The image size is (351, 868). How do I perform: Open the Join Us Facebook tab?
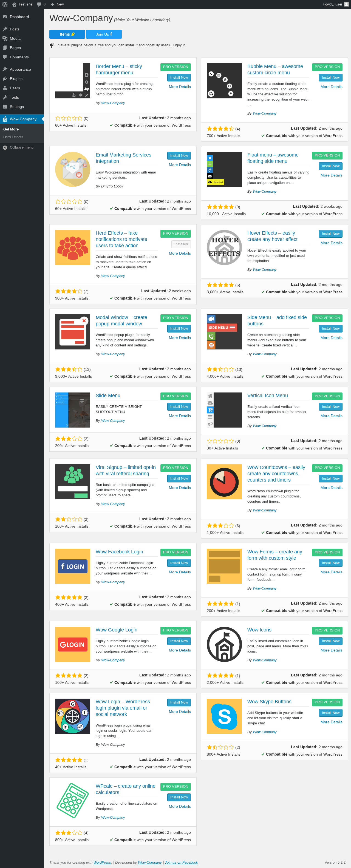tap(104, 34)
